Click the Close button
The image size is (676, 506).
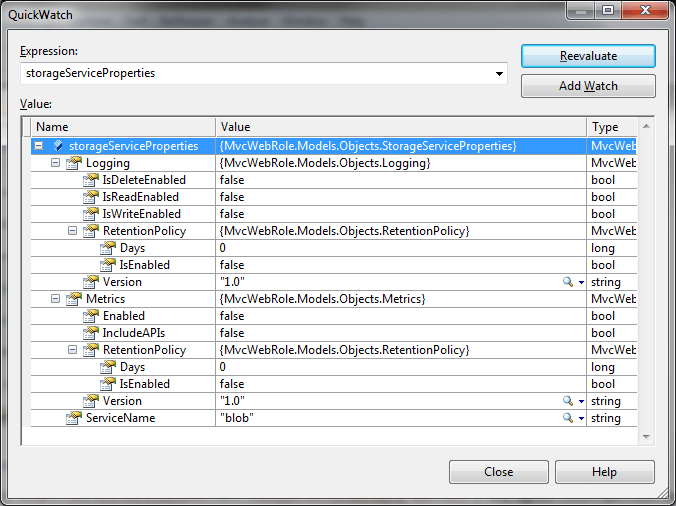tap(498, 472)
